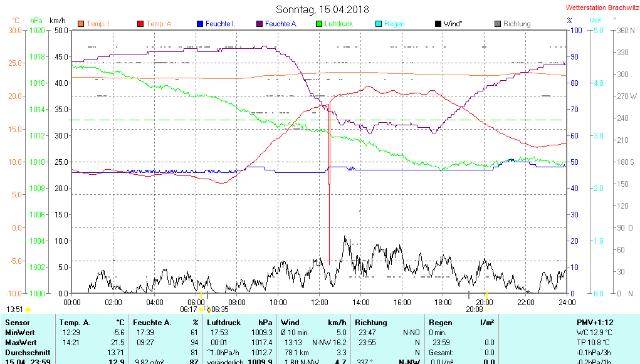
Task: Click the yellow sun icon beside 13:51
Action: coord(28,309)
